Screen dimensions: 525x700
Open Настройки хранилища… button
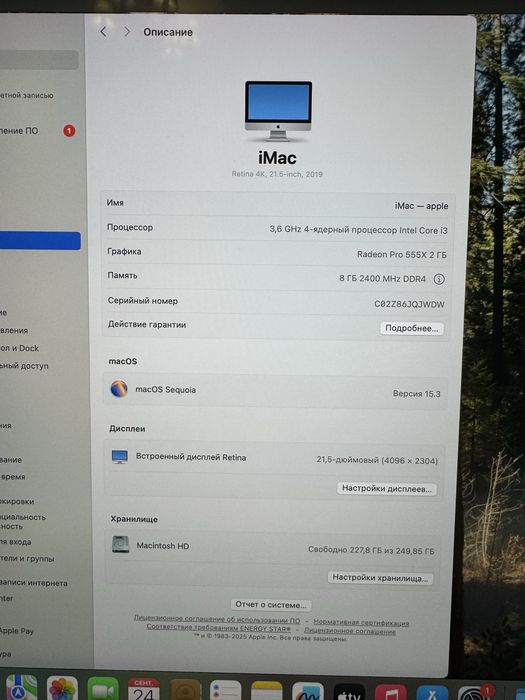pos(380,578)
